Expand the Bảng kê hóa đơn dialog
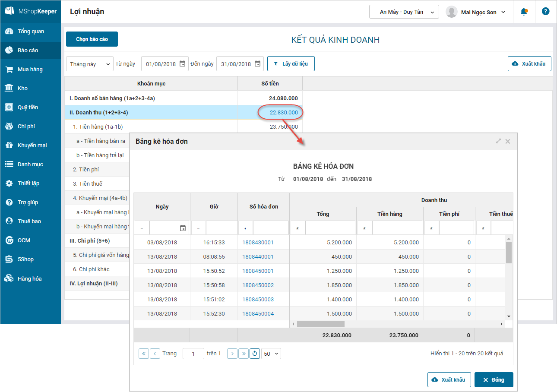Image resolution: width=557 pixels, height=392 pixels. click(498, 141)
